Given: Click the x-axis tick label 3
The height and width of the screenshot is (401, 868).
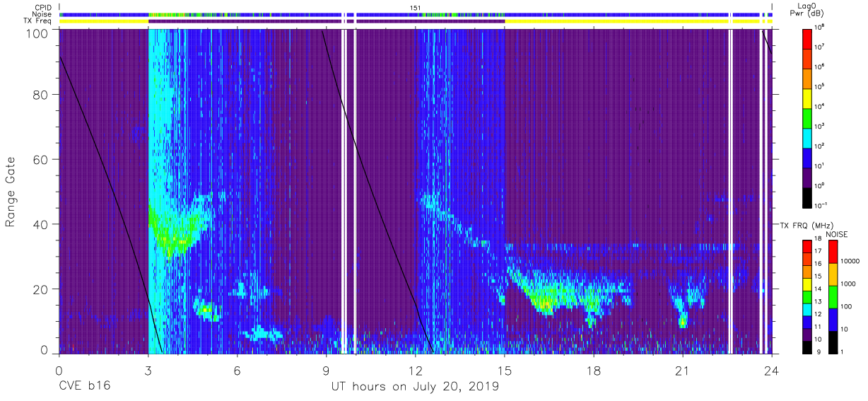Looking at the screenshot, I should [148, 372].
